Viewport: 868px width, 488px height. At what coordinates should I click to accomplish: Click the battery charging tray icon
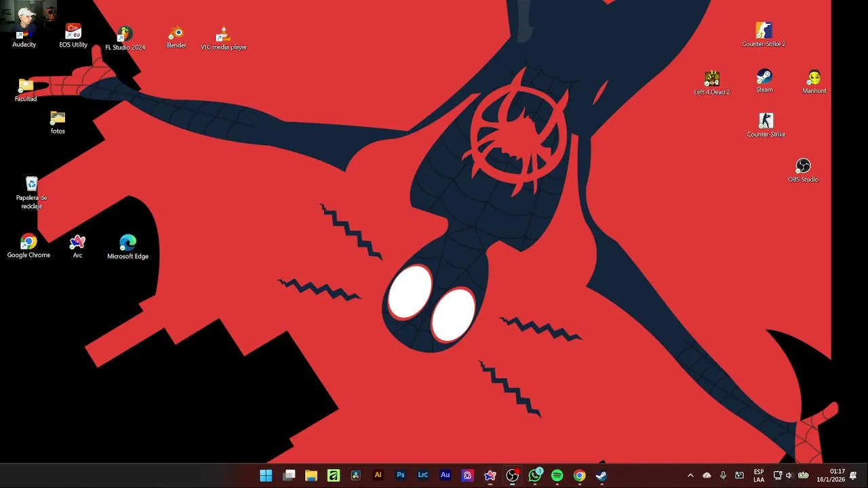click(x=804, y=476)
